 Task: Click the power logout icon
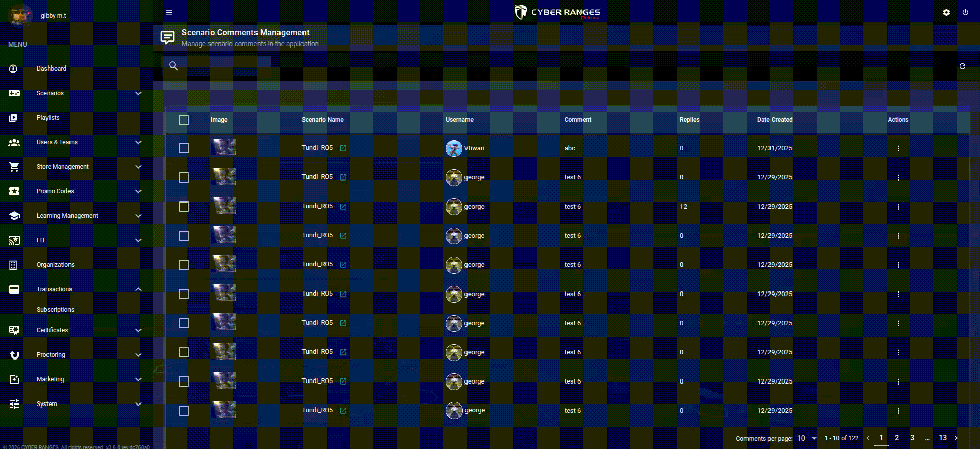coord(965,12)
